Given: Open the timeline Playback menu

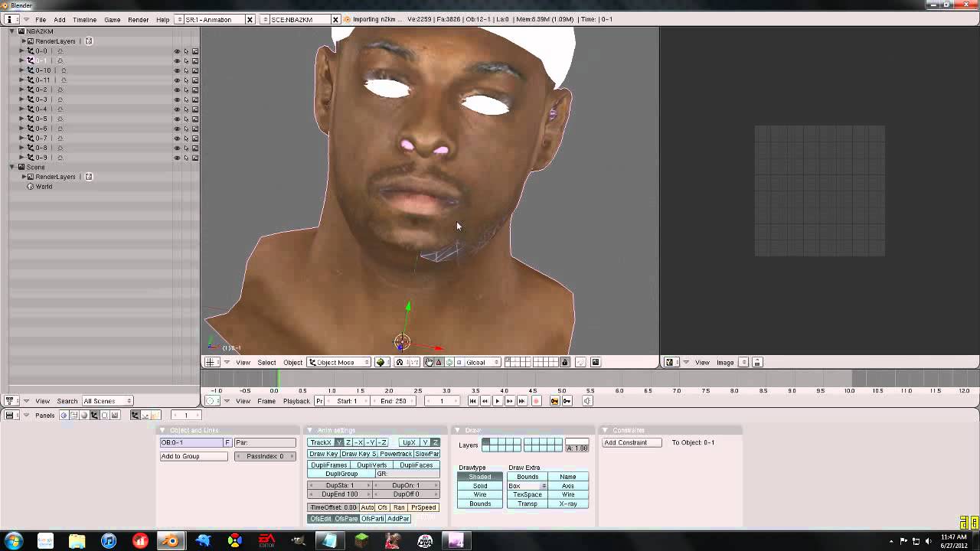Looking at the screenshot, I should pyautogui.click(x=296, y=401).
